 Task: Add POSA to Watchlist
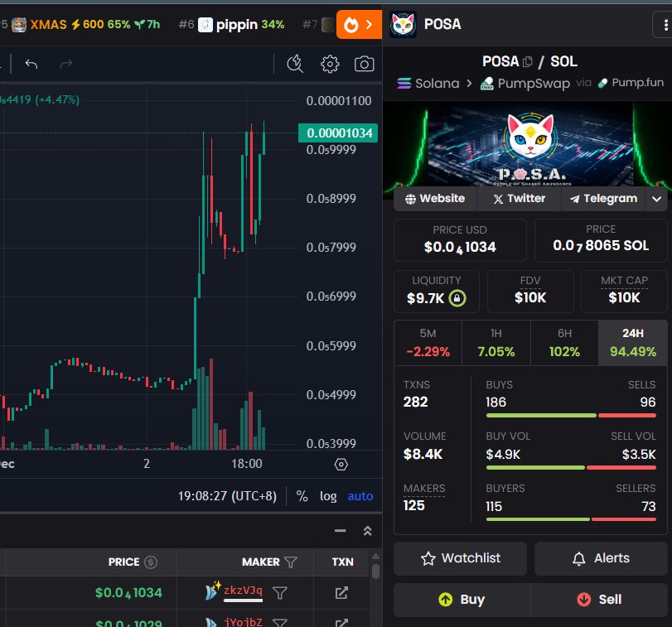(460, 558)
